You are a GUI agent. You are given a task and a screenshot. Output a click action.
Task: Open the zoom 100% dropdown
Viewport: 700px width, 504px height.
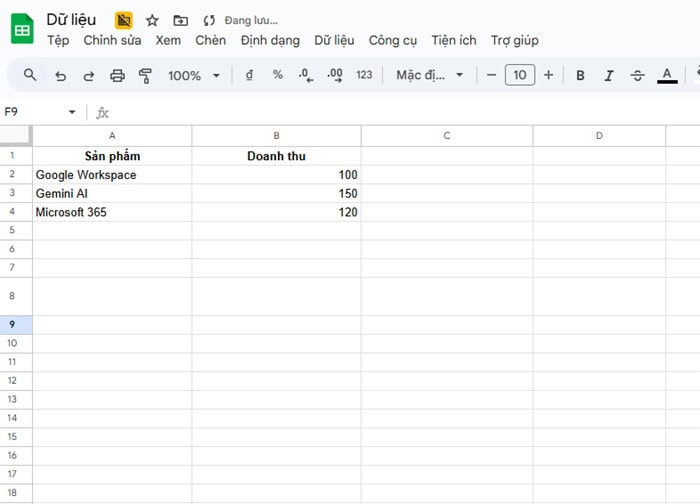click(194, 75)
